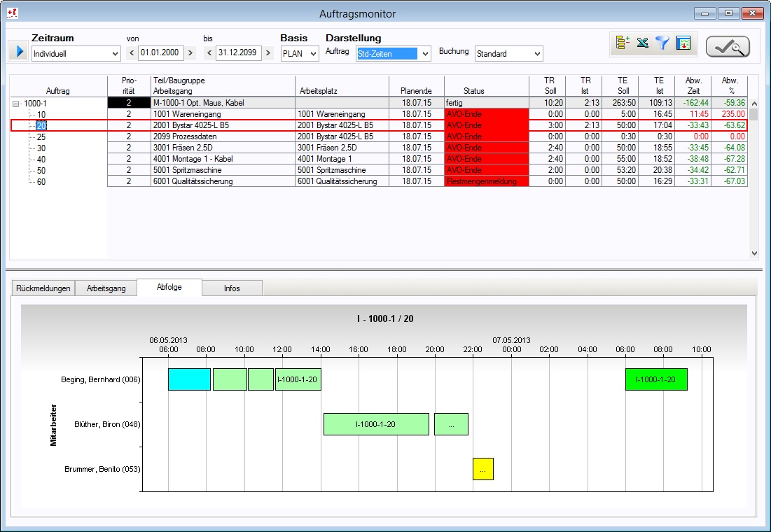Collapse the 1000-1 tree node
This screenshot has height=532, width=771.
click(x=15, y=104)
